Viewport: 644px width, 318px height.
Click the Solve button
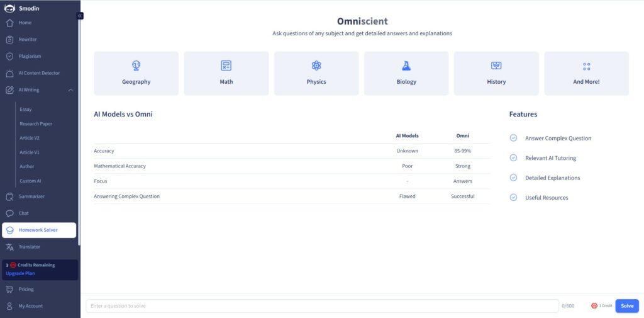tap(627, 306)
